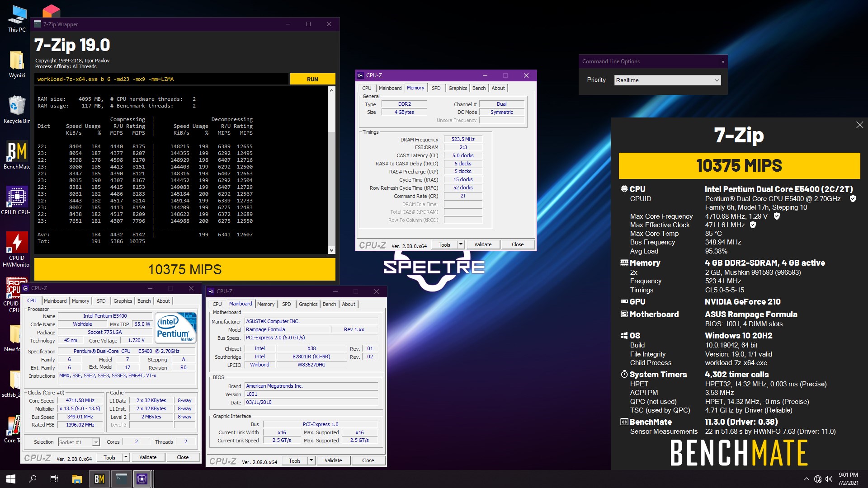Close the BenchMate result panel

coord(859,125)
